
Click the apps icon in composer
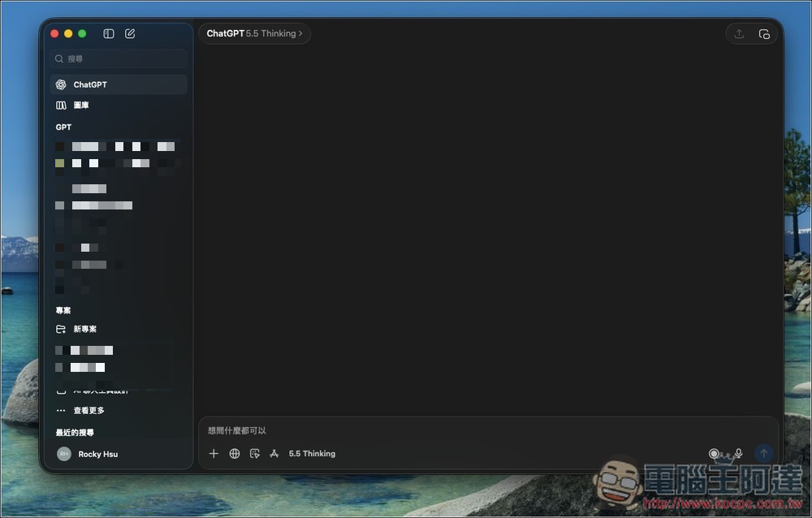(x=274, y=454)
